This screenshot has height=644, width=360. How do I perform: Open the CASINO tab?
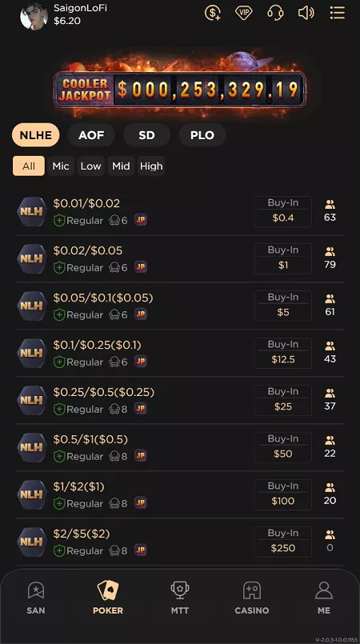pos(252,598)
